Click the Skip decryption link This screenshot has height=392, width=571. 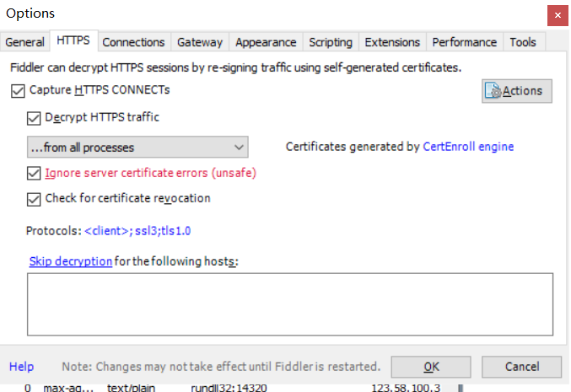click(x=71, y=261)
